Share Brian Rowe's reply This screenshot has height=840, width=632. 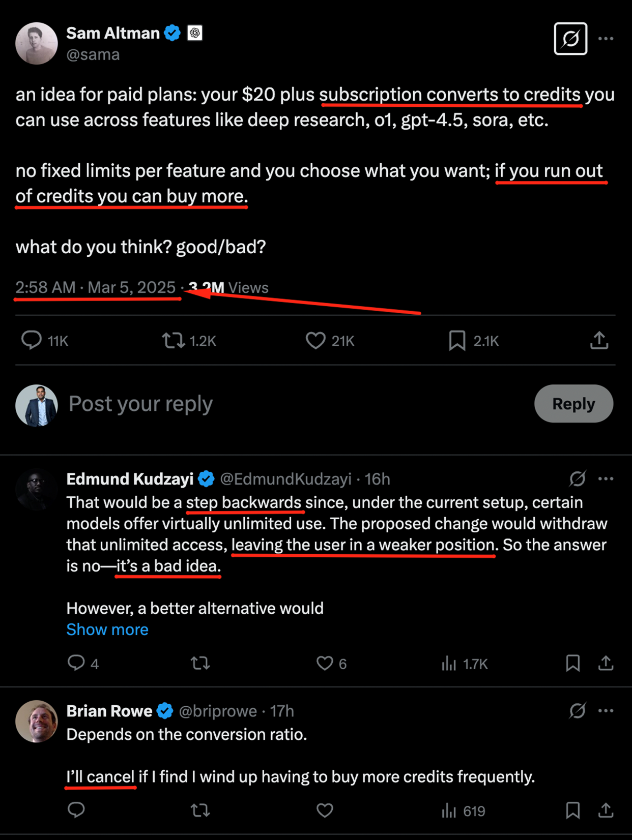click(606, 810)
